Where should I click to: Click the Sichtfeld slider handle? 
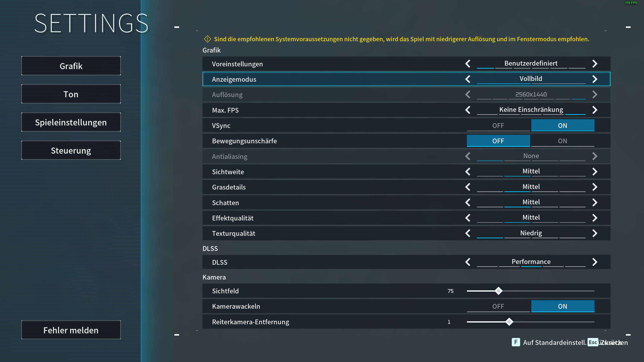click(x=498, y=291)
